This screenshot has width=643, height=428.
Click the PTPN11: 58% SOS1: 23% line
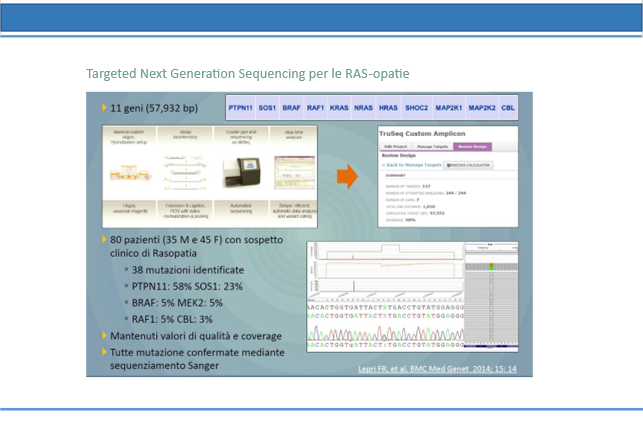187,286
